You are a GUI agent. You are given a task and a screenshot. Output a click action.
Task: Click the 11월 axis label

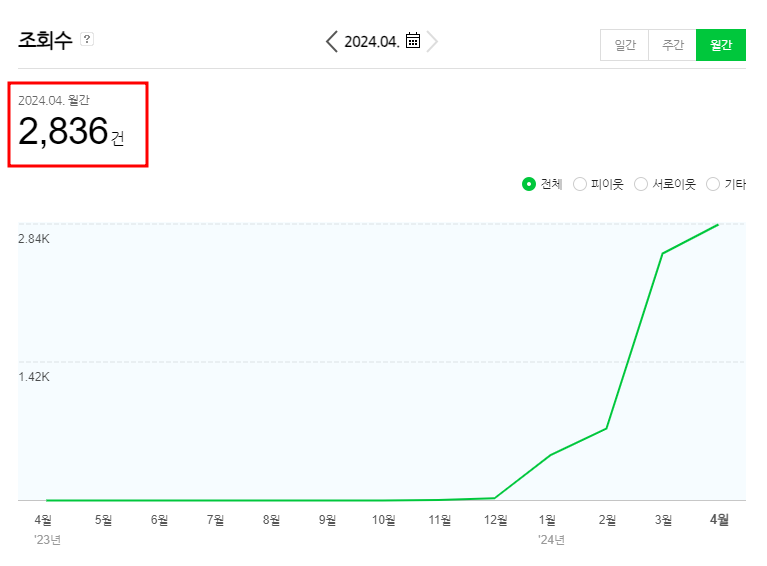[x=440, y=520]
